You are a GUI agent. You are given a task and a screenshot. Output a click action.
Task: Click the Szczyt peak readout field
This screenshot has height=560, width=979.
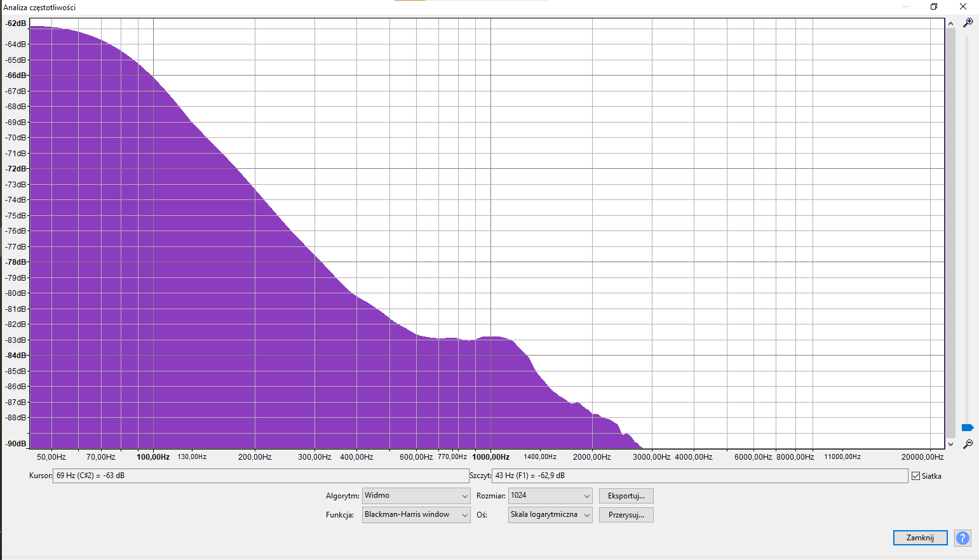699,476
